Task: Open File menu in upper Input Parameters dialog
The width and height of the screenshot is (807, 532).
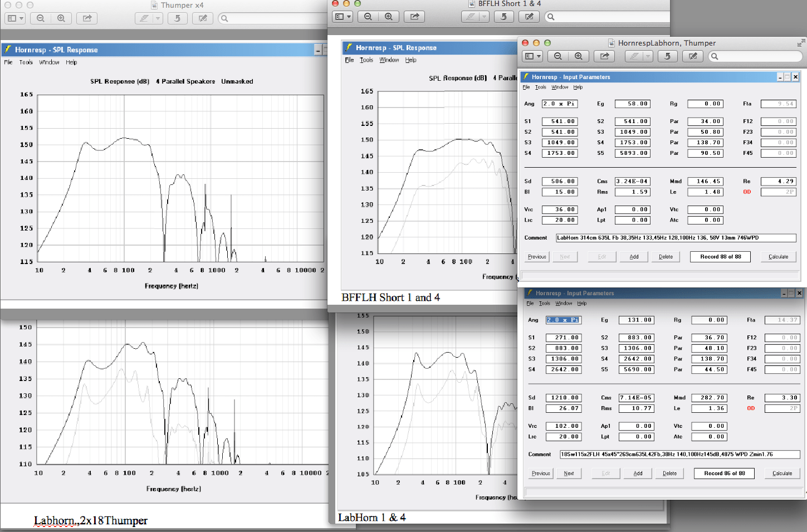Action: pos(526,87)
